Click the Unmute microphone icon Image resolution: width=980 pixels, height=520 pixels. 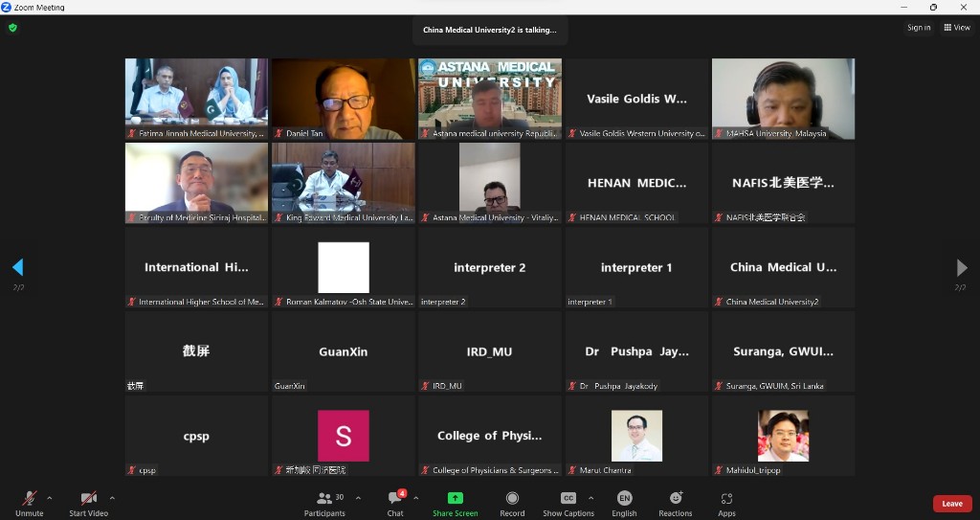click(30, 498)
